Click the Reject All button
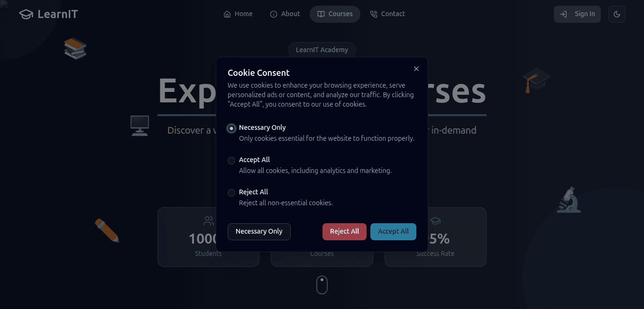The image size is (644, 309). pyautogui.click(x=344, y=231)
